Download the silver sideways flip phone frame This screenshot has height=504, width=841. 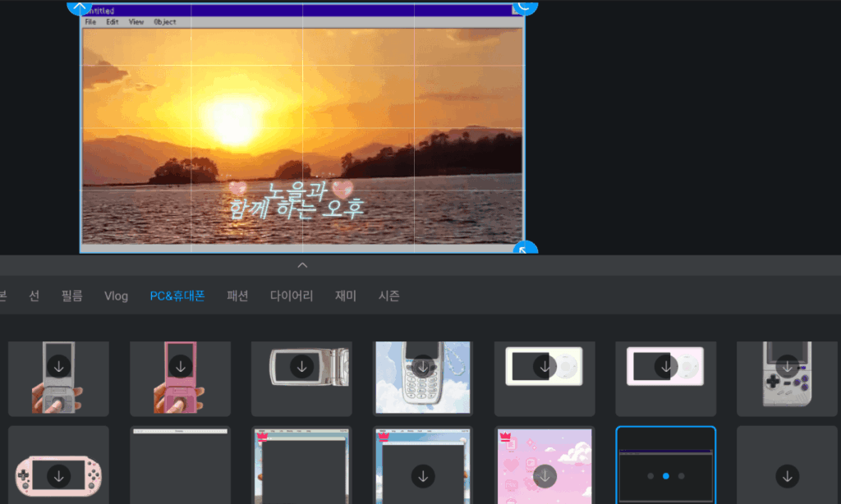pyautogui.click(x=301, y=366)
